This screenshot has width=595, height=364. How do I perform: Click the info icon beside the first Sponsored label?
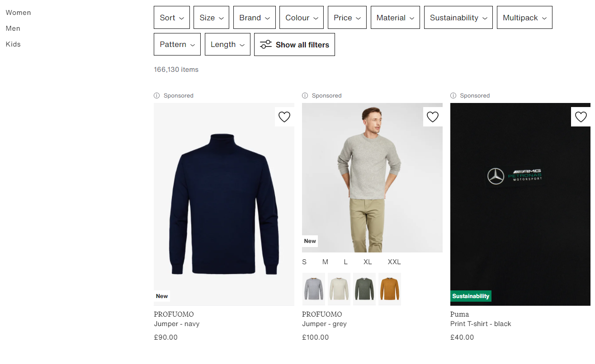tap(156, 95)
